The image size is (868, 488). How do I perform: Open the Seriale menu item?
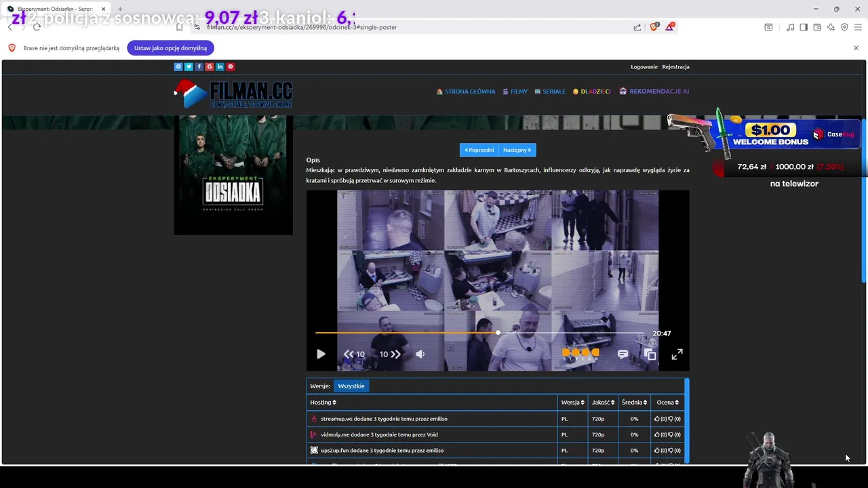(550, 91)
